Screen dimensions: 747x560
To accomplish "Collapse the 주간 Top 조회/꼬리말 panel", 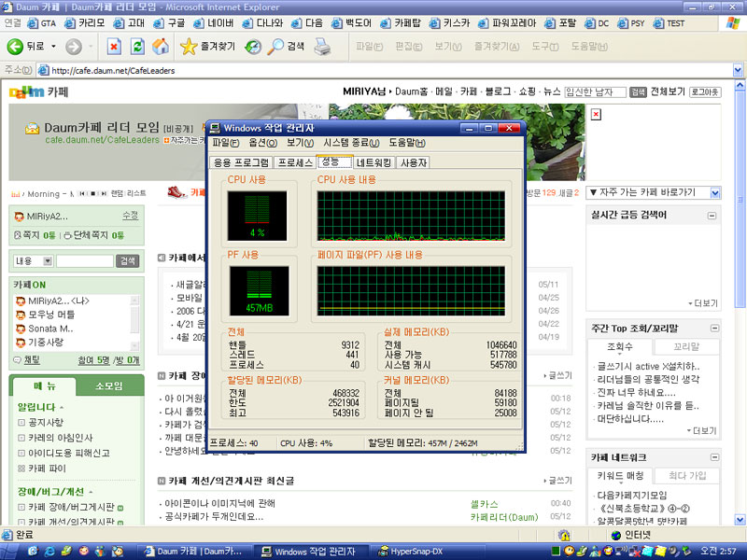I will [714, 329].
